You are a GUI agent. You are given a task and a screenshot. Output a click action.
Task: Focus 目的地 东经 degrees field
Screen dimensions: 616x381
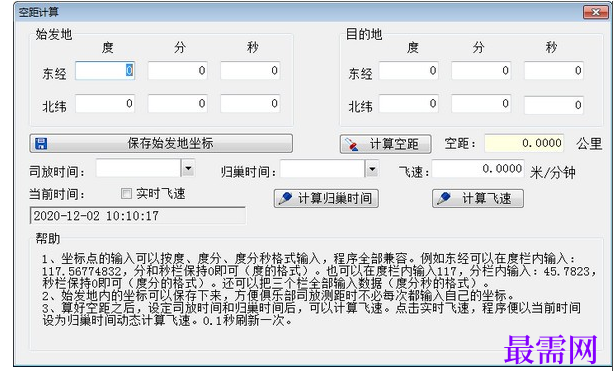click(409, 71)
